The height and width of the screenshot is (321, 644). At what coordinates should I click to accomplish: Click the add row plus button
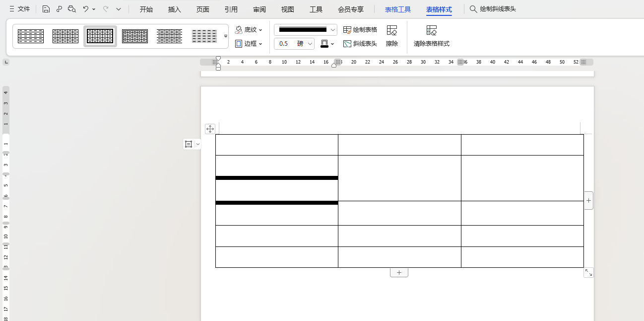[399, 272]
